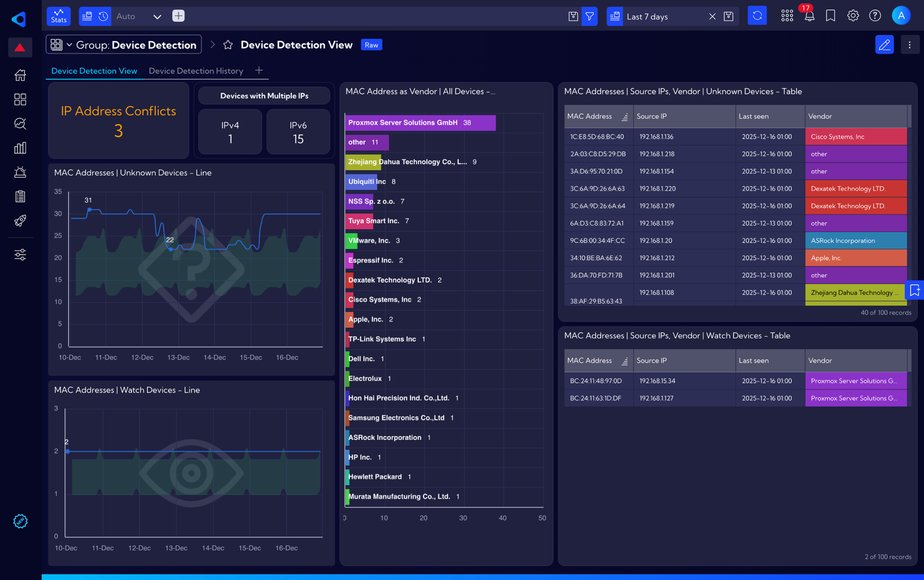The image size is (924, 580).
Task: Toggle favorite star for Device Detection View
Action: [228, 45]
